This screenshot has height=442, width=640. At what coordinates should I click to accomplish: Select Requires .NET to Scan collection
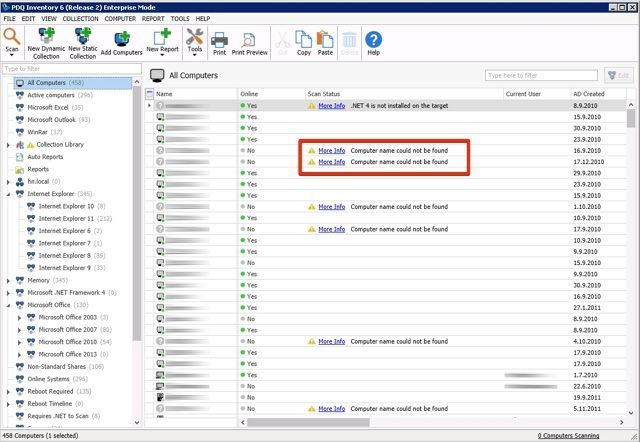(58, 416)
